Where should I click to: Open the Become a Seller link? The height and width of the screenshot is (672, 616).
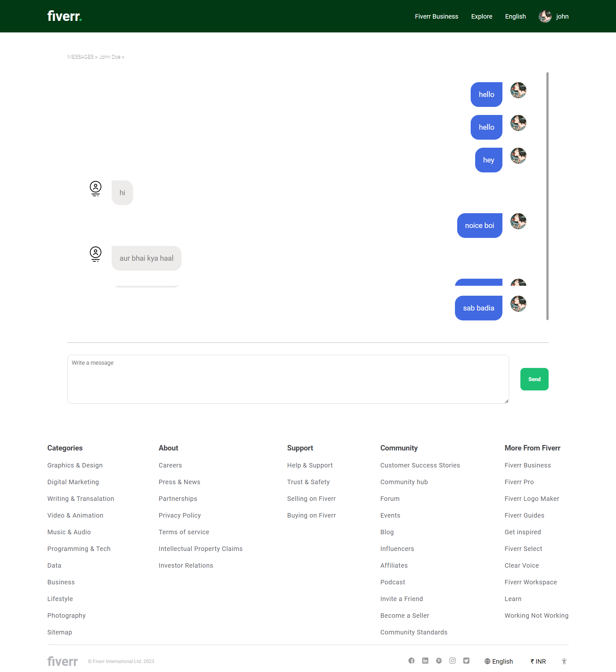[404, 615]
